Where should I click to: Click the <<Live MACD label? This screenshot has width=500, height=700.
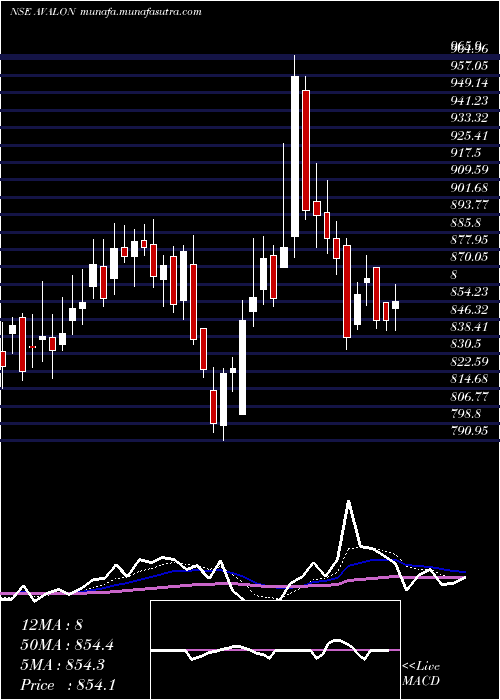(x=421, y=674)
